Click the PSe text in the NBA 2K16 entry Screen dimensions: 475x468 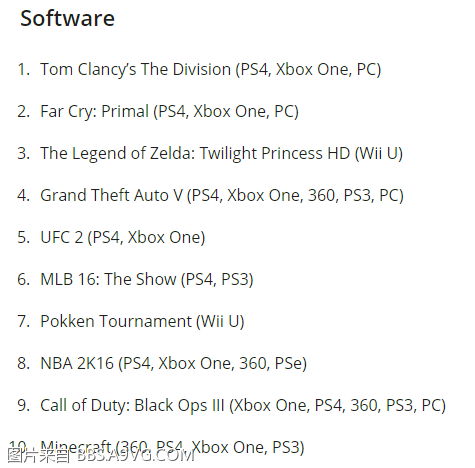coord(288,363)
